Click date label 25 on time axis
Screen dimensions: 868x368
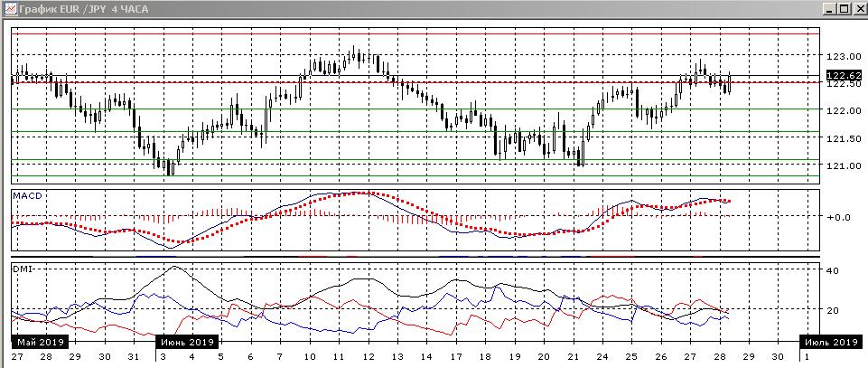pos(631,356)
